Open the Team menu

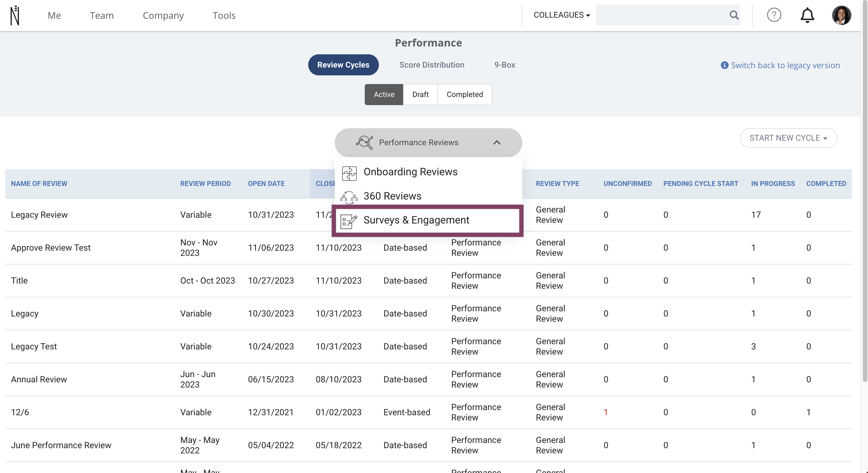[x=102, y=16]
